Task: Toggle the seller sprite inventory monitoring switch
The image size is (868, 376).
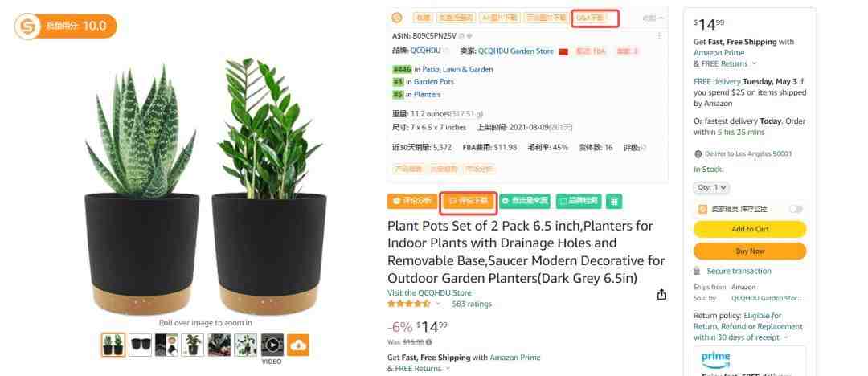Action: pyautogui.click(x=796, y=209)
